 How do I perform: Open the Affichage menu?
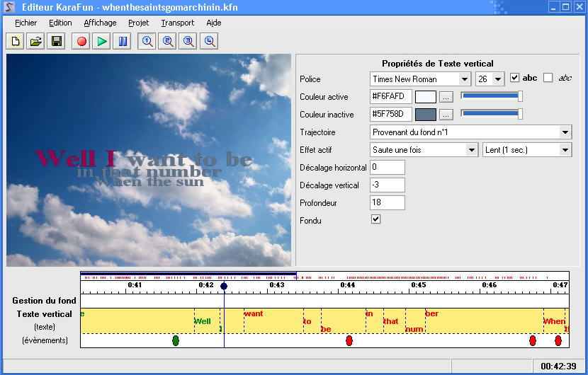coord(100,23)
